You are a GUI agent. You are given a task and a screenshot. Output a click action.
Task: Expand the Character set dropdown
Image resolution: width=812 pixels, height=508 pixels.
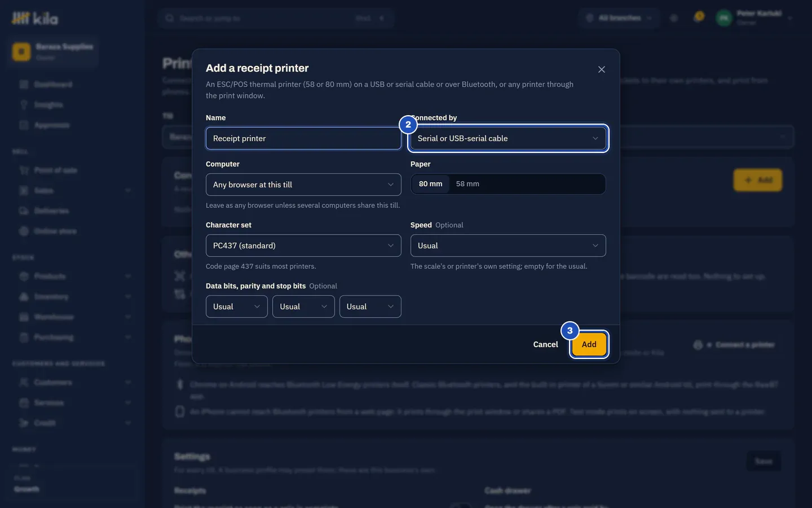(x=303, y=246)
